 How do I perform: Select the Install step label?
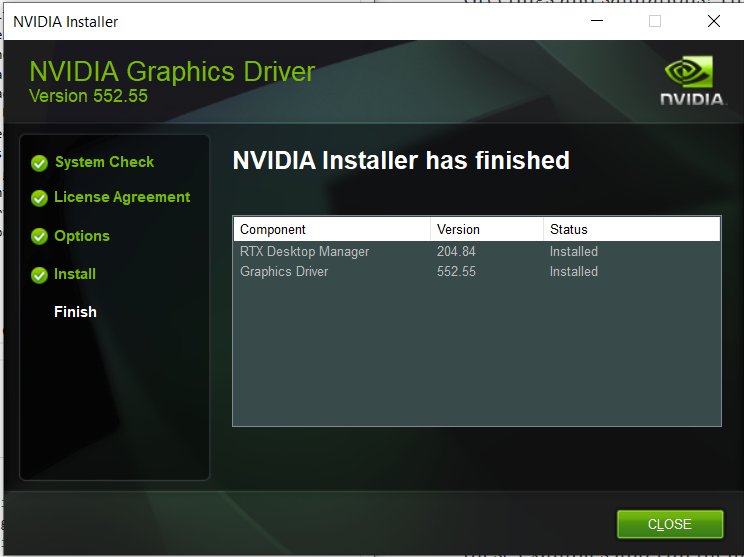pos(75,274)
